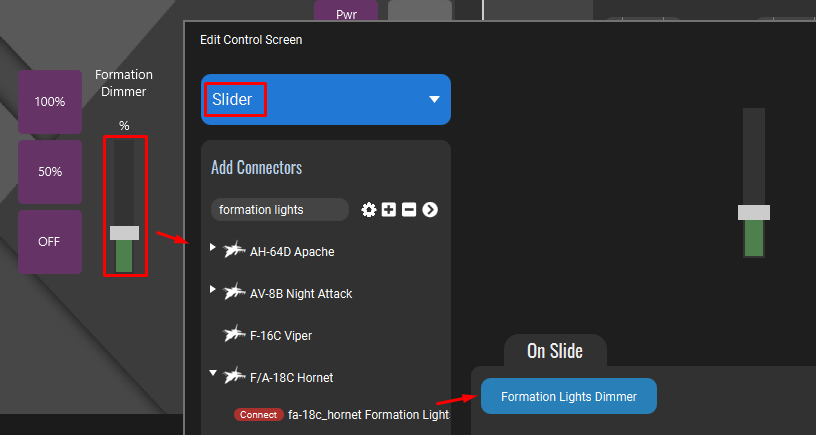The image size is (816, 435).
Task: Expand the AH-64D Apache tree node
Action: pos(212,247)
